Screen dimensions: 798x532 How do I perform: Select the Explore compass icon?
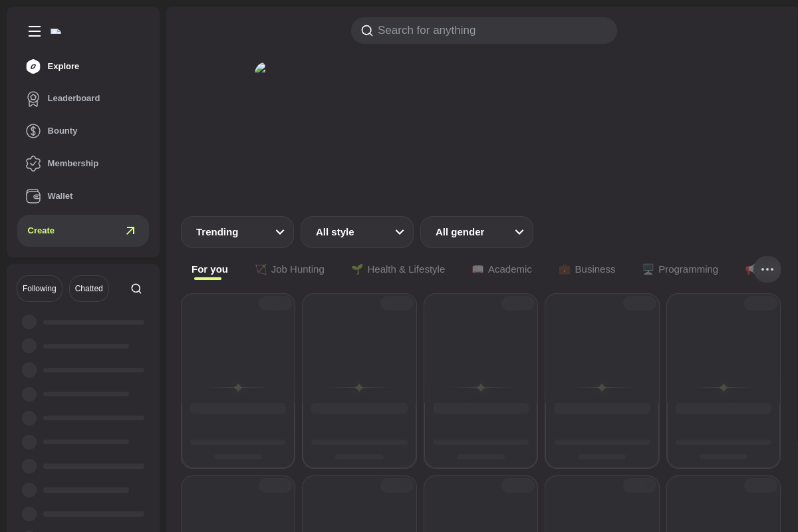[33, 66]
